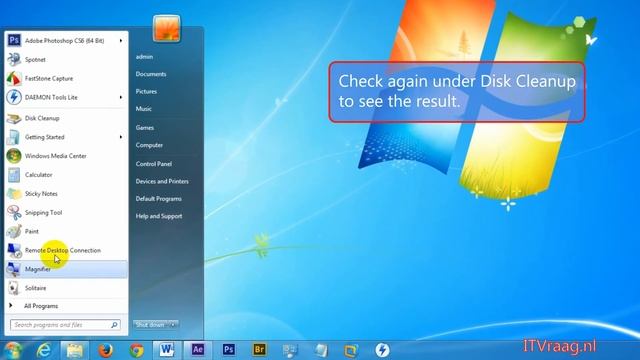Click the user account picture thumbnail
The image size is (640, 360).
tap(167, 29)
